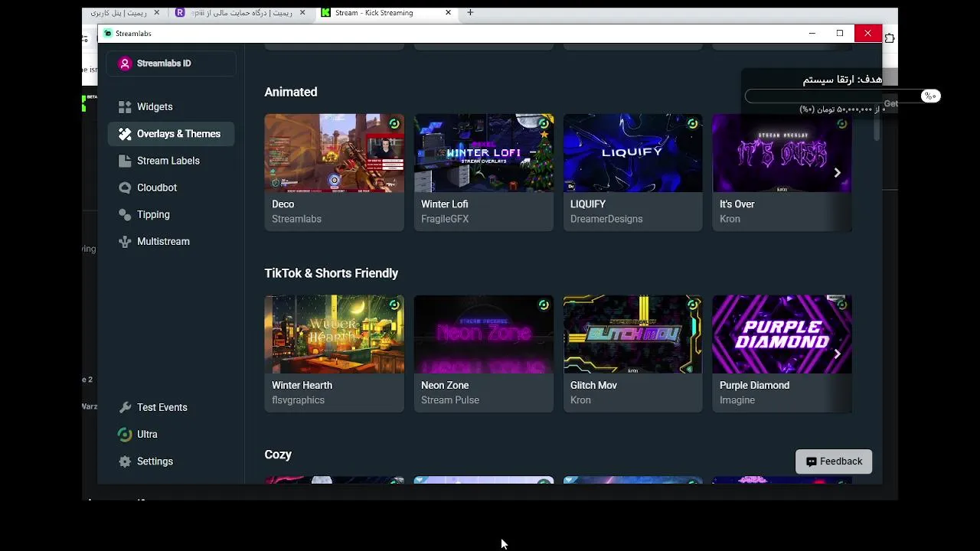Click the 'Streamlabs' window title text
This screenshot has height=551, width=980.
tap(133, 34)
